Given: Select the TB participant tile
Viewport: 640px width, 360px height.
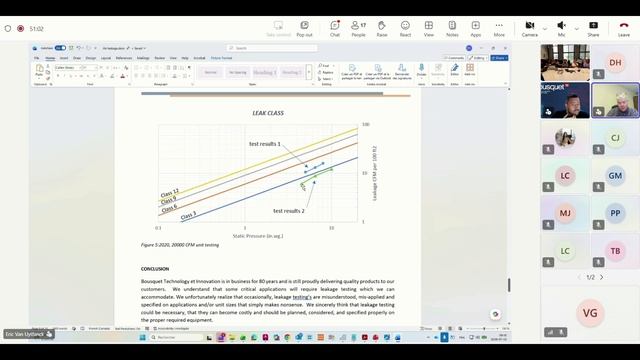Looking at the screenshot, I should (x=615, y=251).
